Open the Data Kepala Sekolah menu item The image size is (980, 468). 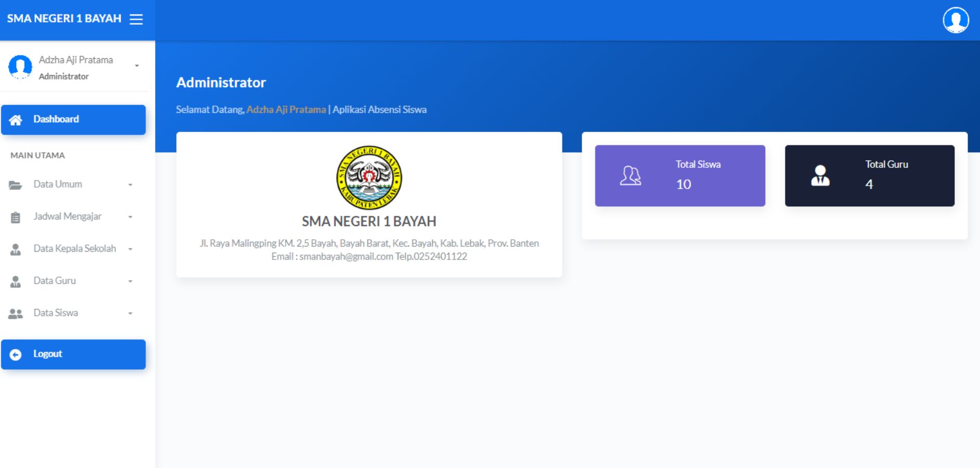[74, 249]
